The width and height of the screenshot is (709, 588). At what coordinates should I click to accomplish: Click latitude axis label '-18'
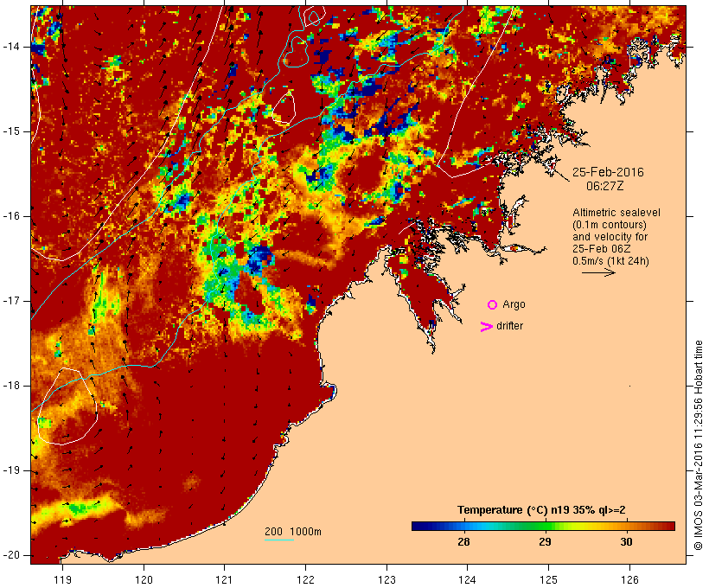11,386
